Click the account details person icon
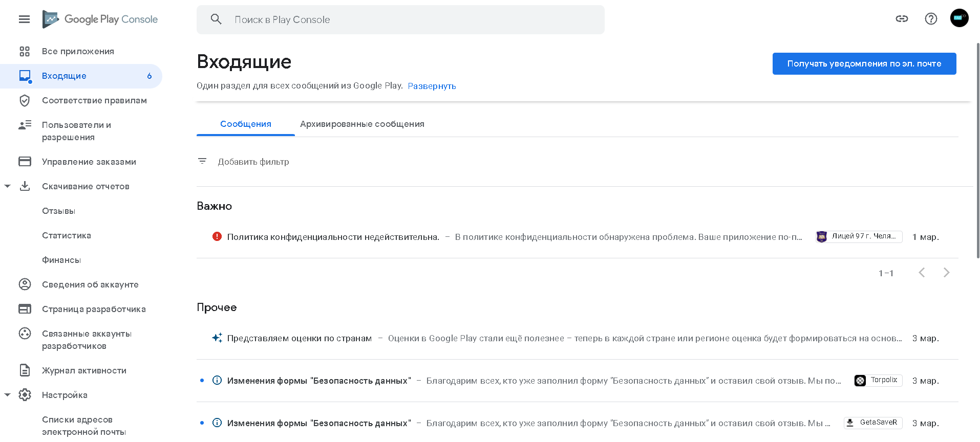 (25, 284)
